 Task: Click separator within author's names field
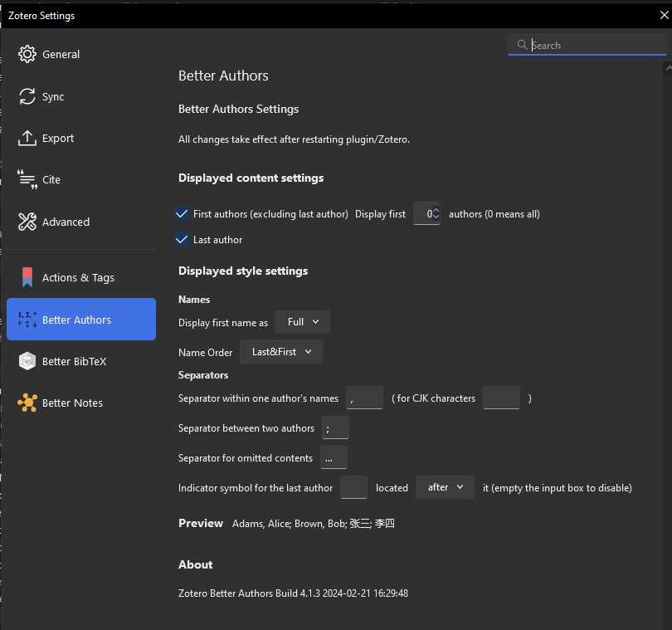point(364,398)
